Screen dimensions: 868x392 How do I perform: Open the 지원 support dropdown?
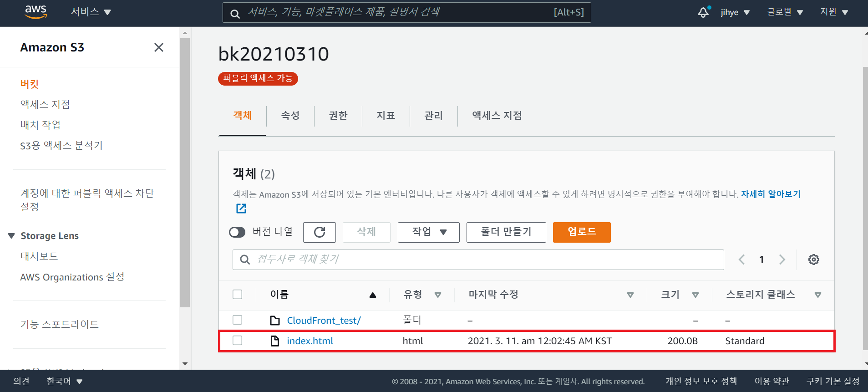point(834,12)
